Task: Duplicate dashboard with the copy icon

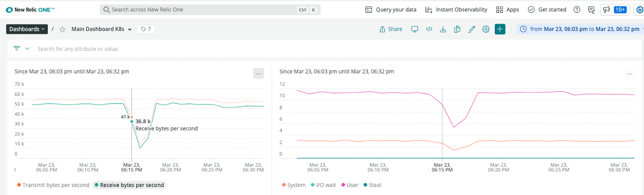Action: [x=457, y=29]
